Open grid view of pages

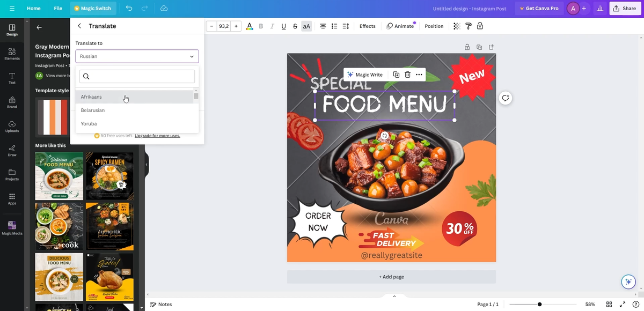pyautogui.click(x=610, y=304)
